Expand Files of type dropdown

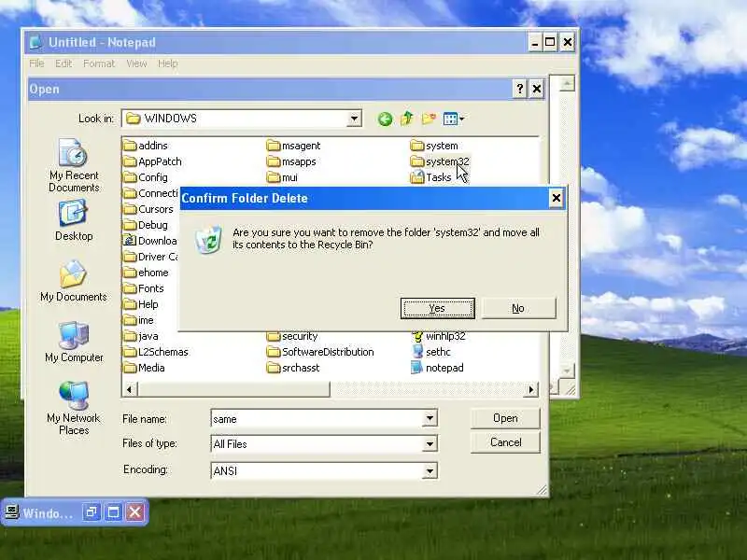point(430,444)
